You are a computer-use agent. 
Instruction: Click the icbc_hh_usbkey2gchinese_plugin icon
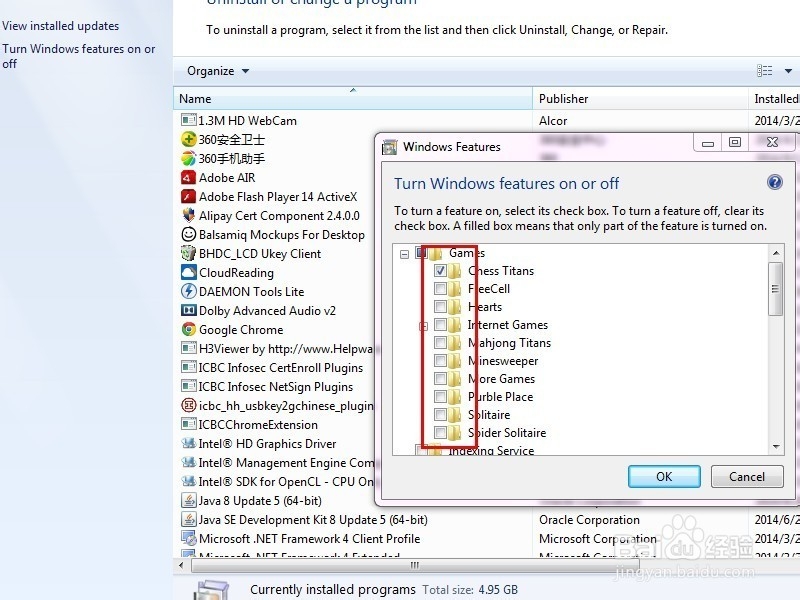tap(189, 405)
